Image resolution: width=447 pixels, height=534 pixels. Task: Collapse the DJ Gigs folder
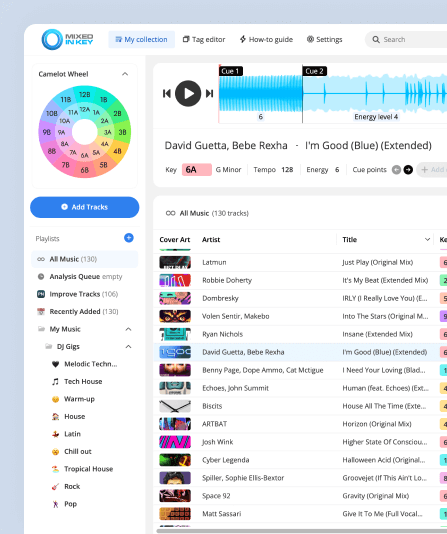(128, 346)
